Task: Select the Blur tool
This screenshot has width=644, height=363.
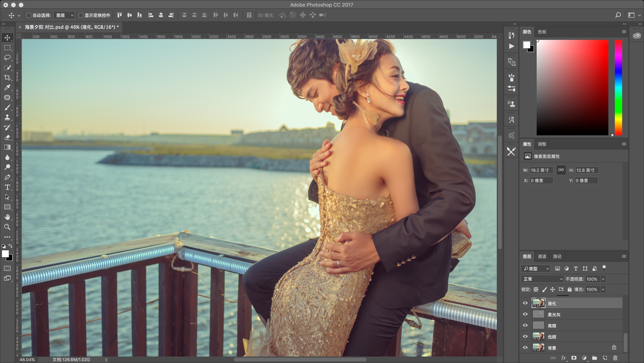Action: (x=7, y=157)
